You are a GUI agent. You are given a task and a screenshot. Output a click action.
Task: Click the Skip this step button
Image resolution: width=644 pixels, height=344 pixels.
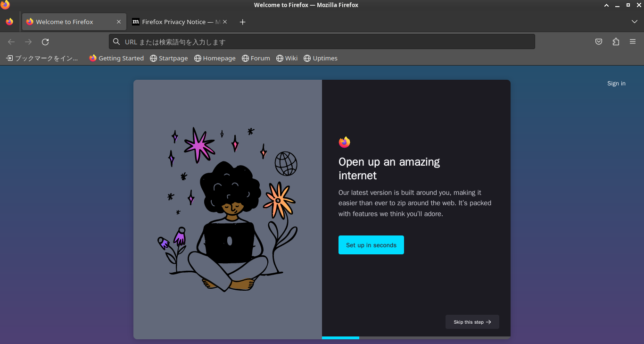click(472, 322)
